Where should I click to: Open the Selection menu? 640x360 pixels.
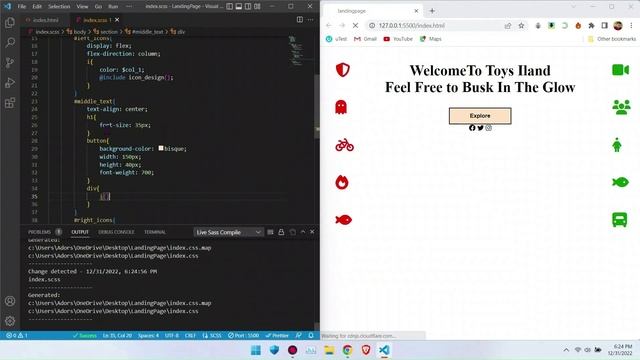click(x=59, y=6)
